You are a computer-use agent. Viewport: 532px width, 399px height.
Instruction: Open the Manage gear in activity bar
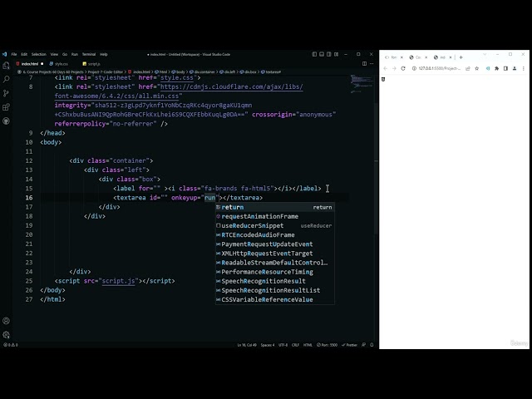tap(6, 335)
